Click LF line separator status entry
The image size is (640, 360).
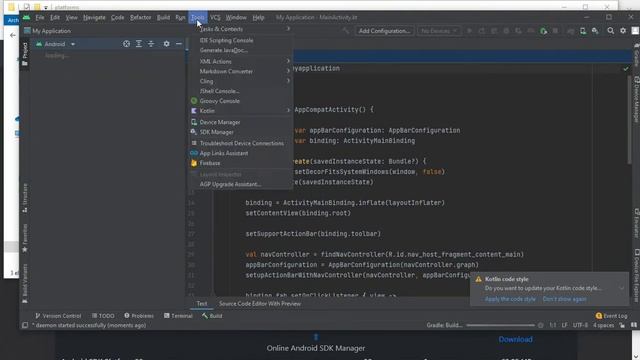(564, 325)
